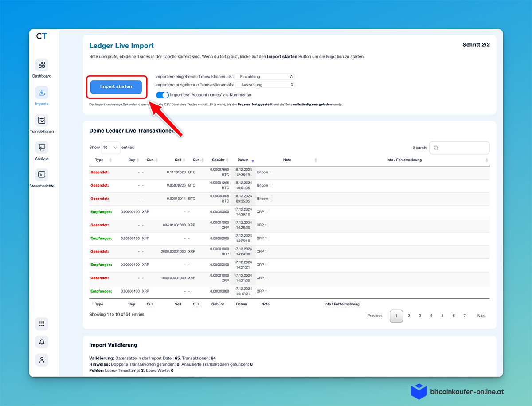
Task: Click the Transaktionen label in sidebar
Action: tap(42, 132)
